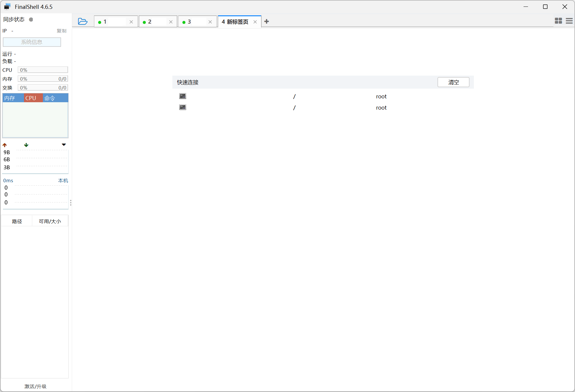The height and width of the screenshot is (392, 575).
Task: Sort processes by 内存 column
Action: [x=10, y=98]
